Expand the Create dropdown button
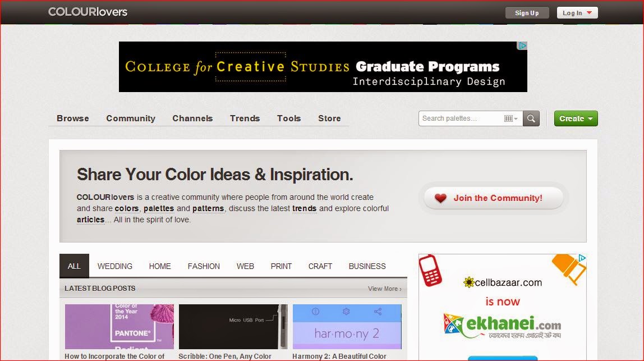 pyautogui.click(x=576, y=118)
